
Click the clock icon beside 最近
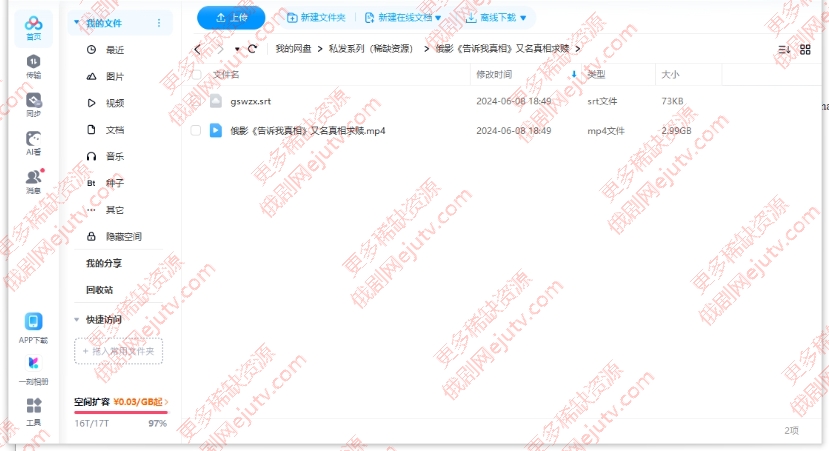(x=91, y=50)
